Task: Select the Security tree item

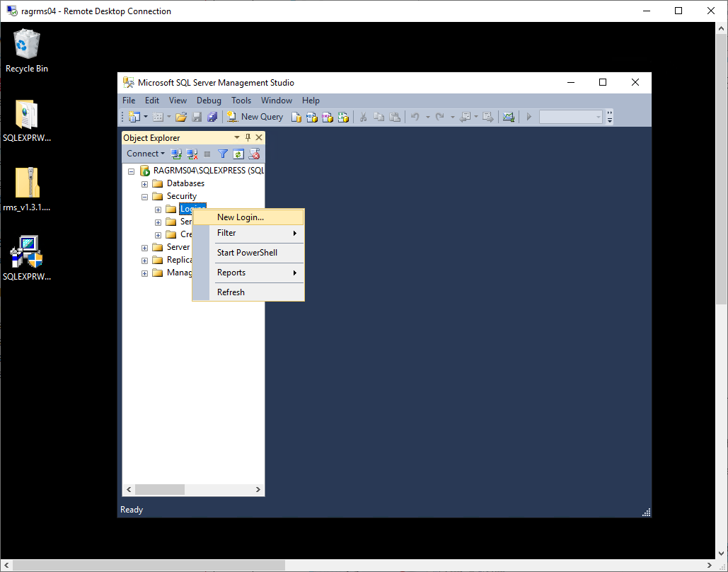Action: tap(182, 196)
